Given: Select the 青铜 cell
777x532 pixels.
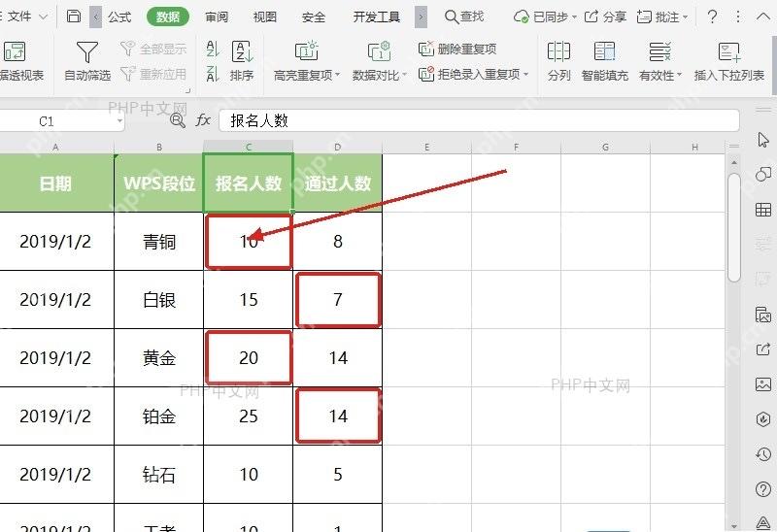Looking at the screenshot, I should coord(158,241).
